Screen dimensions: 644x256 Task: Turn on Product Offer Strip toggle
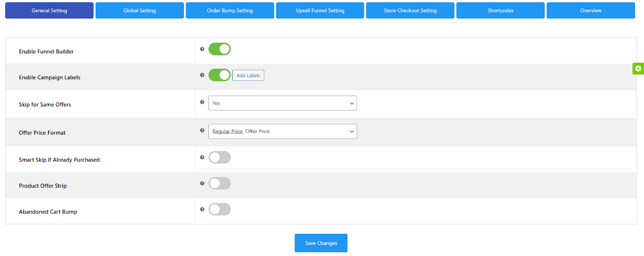(219, 184)
